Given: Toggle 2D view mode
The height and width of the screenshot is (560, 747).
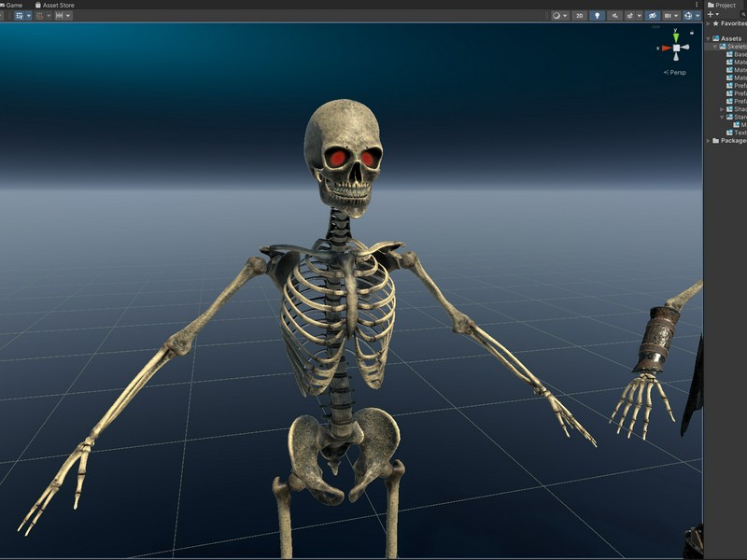Looking at the screenshot, I should 579,16.
